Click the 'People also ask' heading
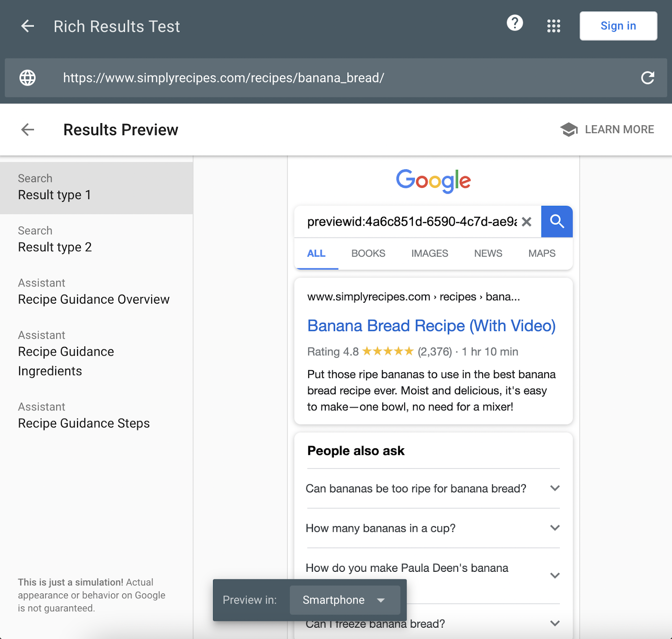The width and height of the screenshot is (672, 639). [x=356, y=451]
